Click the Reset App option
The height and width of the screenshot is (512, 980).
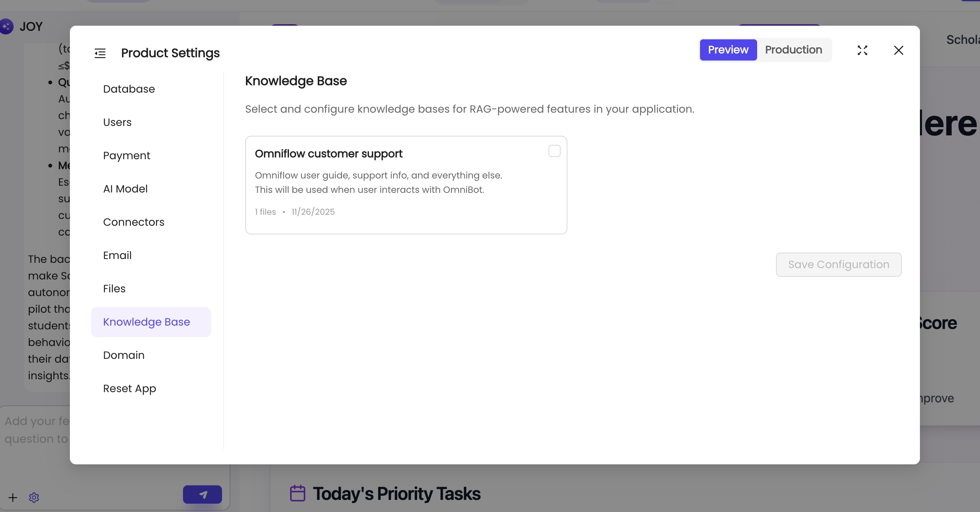tap(129, 388)
